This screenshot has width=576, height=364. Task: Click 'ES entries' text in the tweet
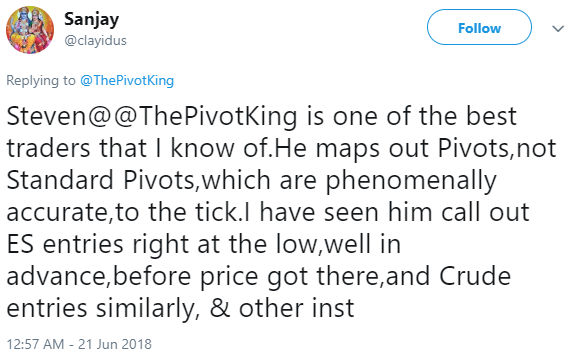[65, 244]
